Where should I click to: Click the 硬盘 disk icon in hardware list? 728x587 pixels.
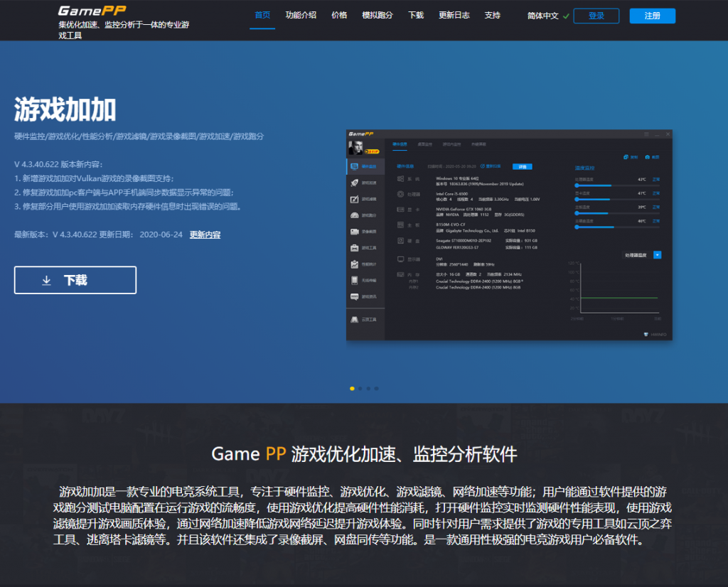pyautogui.click(x=401, y=240)
